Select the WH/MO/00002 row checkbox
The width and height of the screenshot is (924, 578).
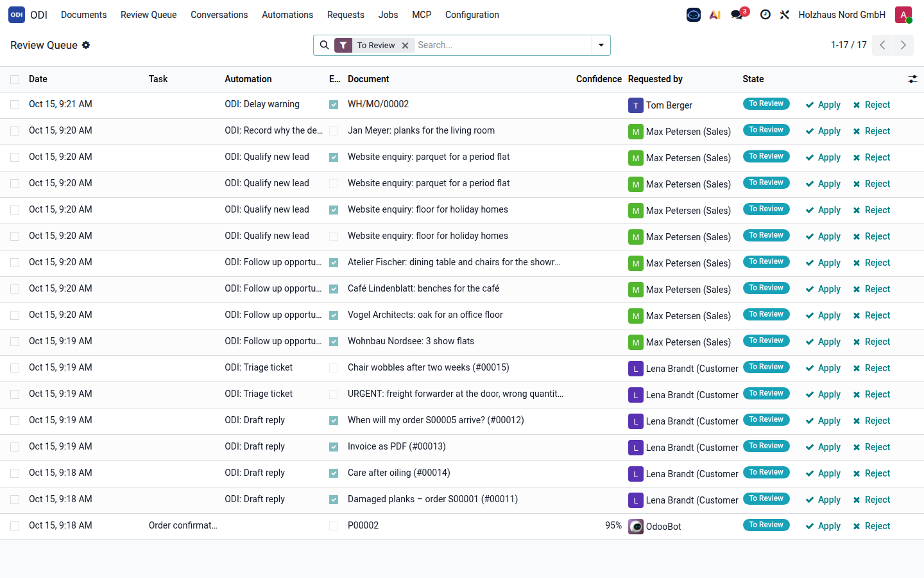15,105
